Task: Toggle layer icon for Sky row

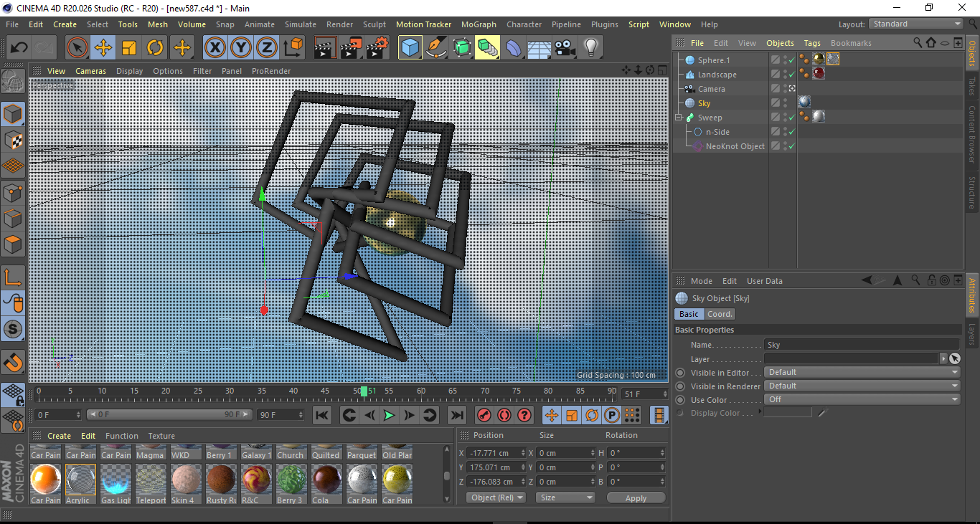Action: [776, 103]
